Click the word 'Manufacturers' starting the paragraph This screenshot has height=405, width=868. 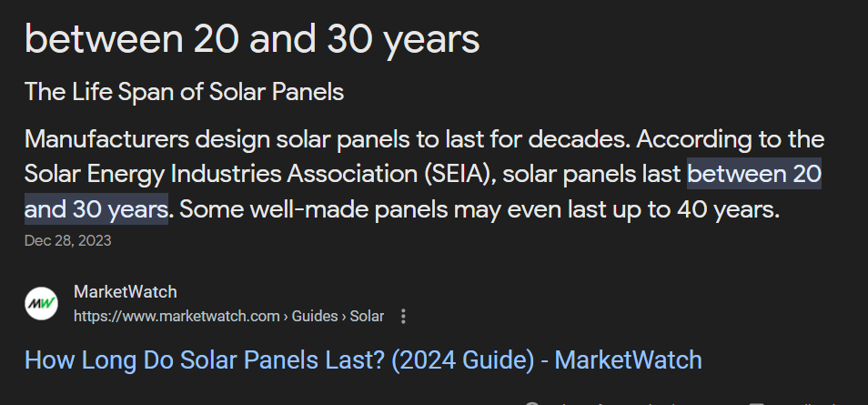[106, 139]
